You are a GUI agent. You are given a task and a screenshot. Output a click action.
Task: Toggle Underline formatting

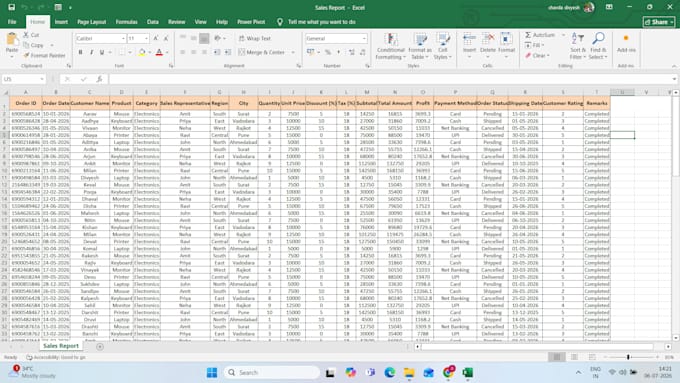point(102,52)
